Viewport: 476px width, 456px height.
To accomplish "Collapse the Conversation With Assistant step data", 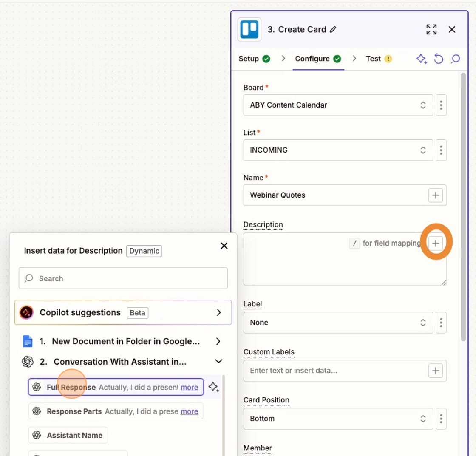I will coord(218,361).
